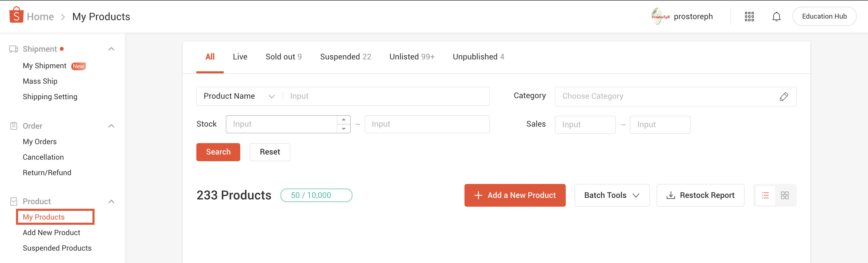Collapse the Product sidebar section
The image size is (868, 263).
pos(111,201)
